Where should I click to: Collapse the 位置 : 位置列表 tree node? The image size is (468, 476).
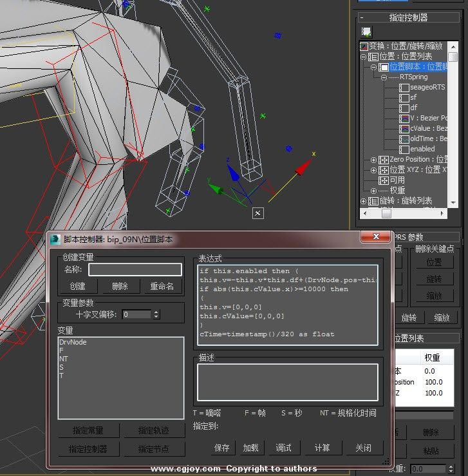pyautogui.click(x=363, y=57)
